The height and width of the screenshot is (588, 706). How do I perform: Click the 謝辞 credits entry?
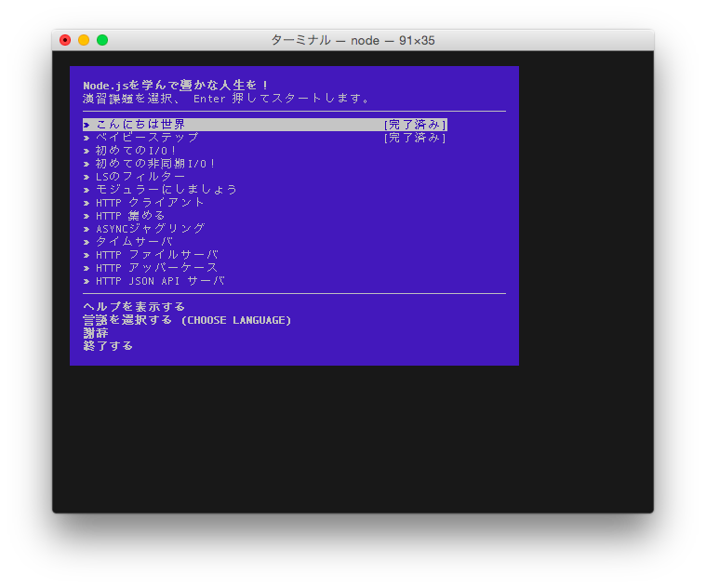96,333
